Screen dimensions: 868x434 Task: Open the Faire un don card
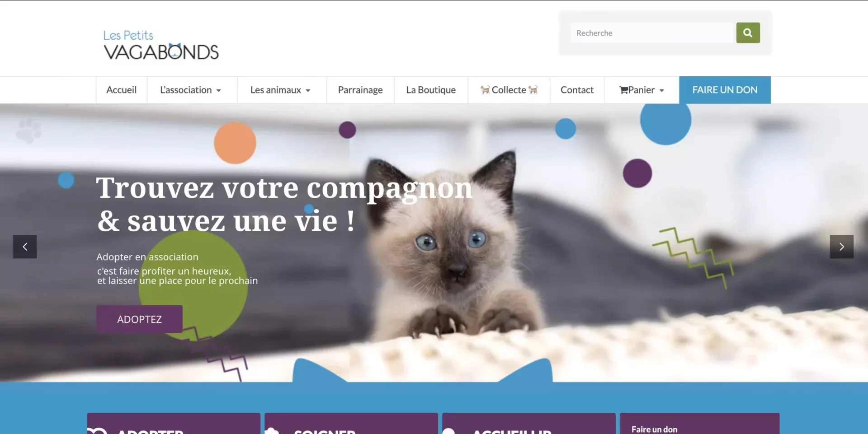tap(699, 424)
